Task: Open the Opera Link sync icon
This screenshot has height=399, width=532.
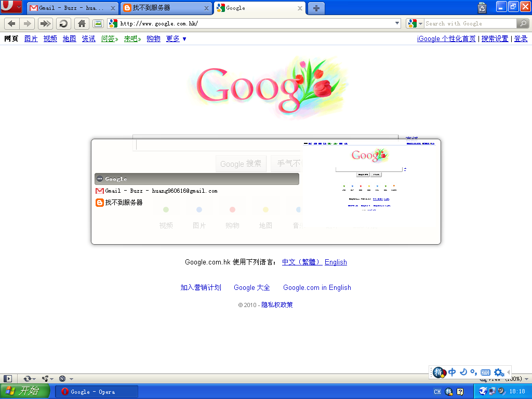Action: pos(27,379)
